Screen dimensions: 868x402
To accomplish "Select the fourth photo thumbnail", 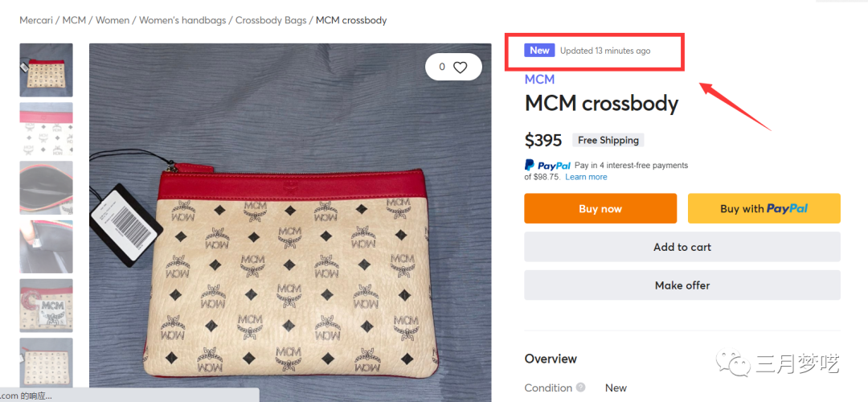I will (46, 246).
